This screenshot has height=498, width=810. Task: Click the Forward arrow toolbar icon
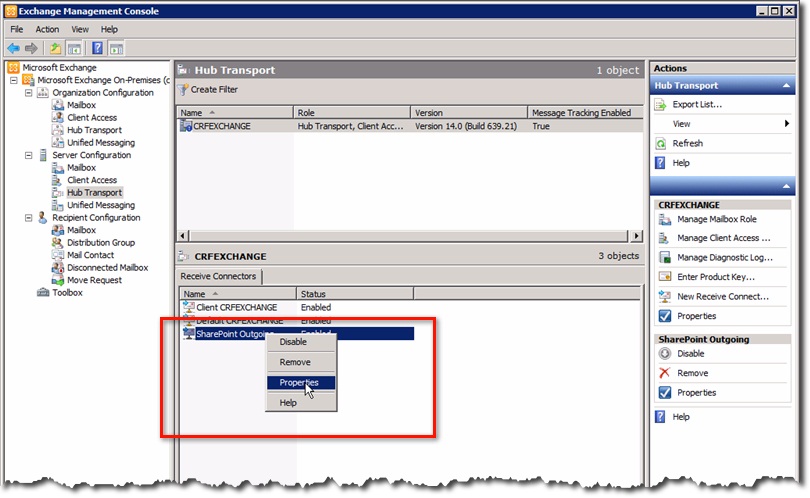tap(31, 49)
